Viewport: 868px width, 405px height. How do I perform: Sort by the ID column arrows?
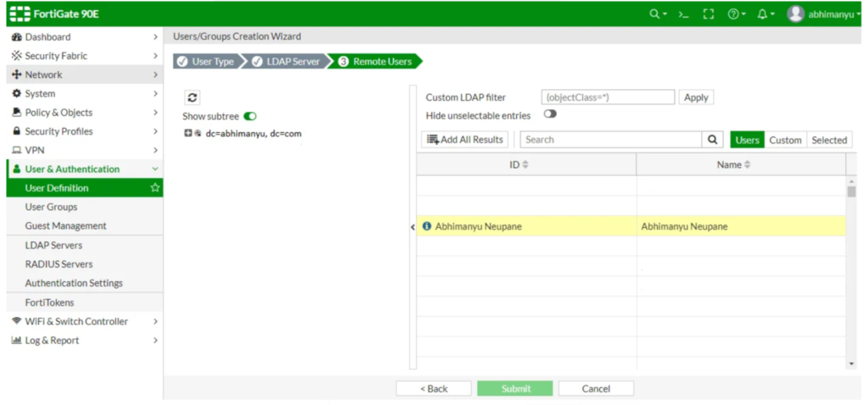click(x=526, y=165)
